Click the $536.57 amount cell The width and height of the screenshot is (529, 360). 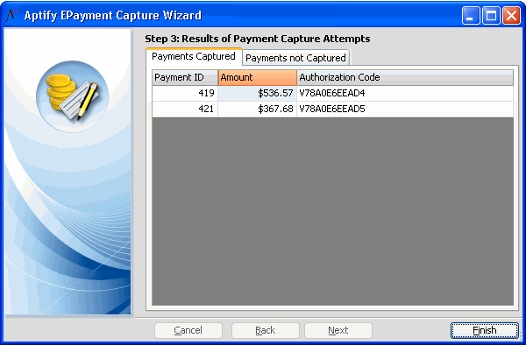(x=257, y=93)
